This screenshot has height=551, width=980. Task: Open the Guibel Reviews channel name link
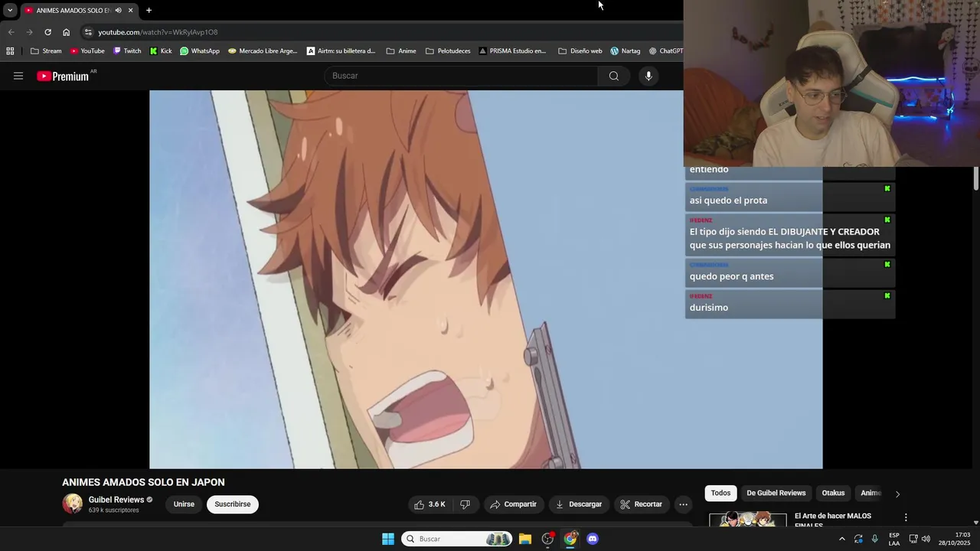(x=116, y=500)
